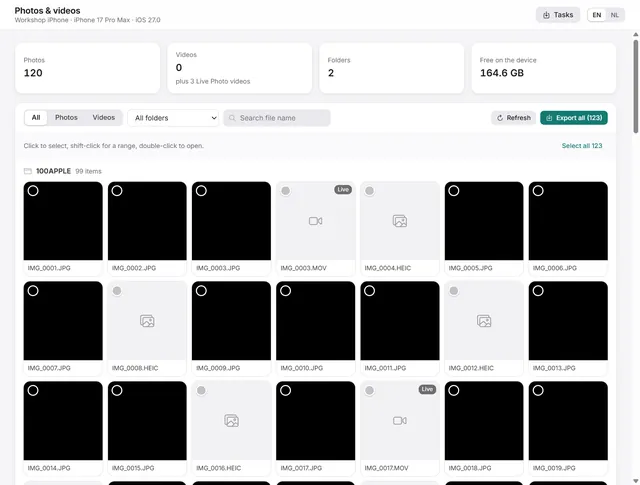Click the magnifier icon in the search field
640x485 pixels.
232,118
